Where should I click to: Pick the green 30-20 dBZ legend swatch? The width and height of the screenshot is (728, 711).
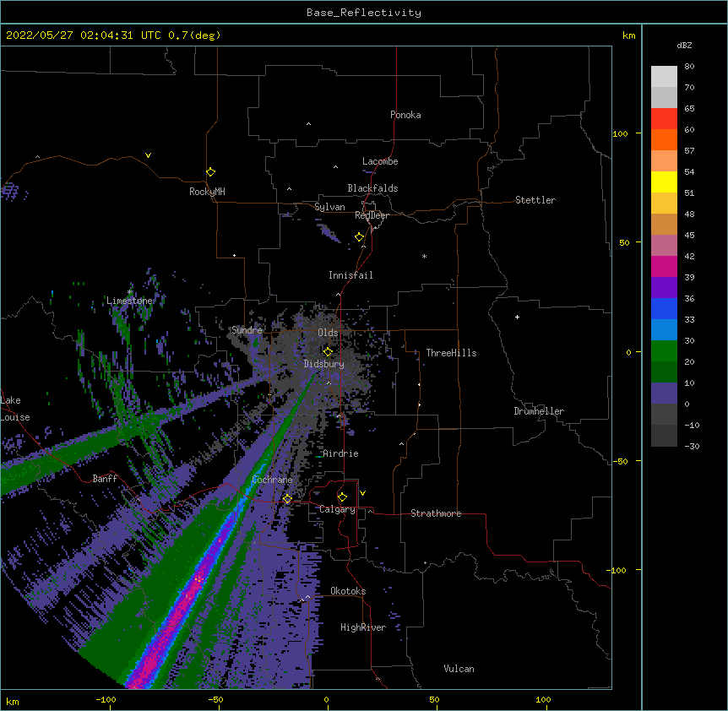(x=664, y=351)
